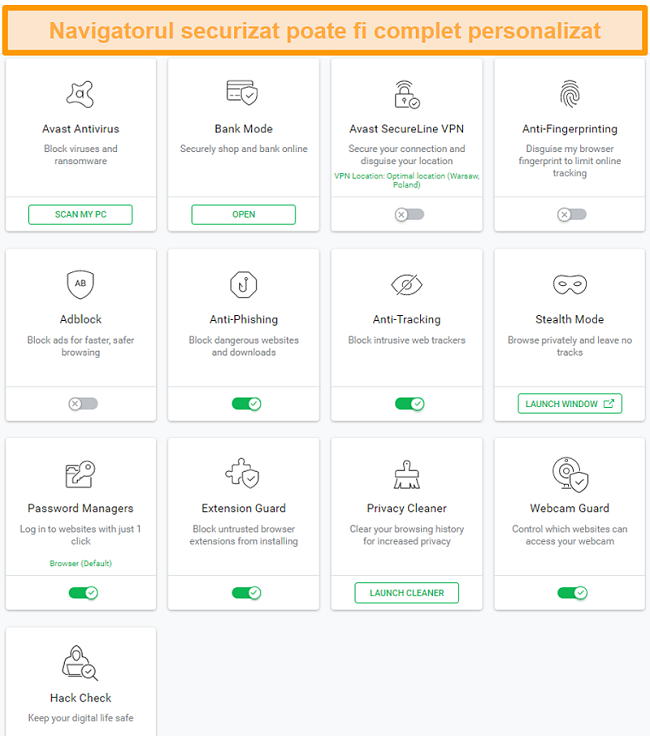This screenshot has height=740, width=650.
Task: Click 'Keep your digital life safe' text
Action: tap(80, 718)
